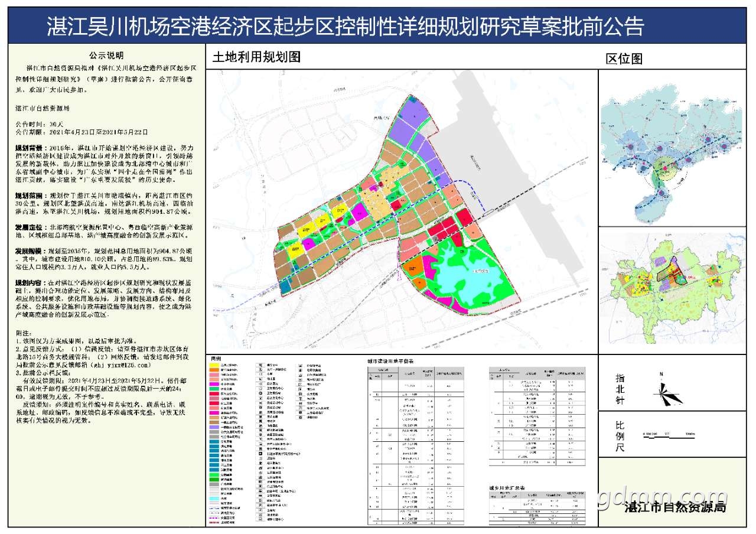Select the yellow swatch in the legend
This screenshot has height=534, width=756.
click(213, 366)
